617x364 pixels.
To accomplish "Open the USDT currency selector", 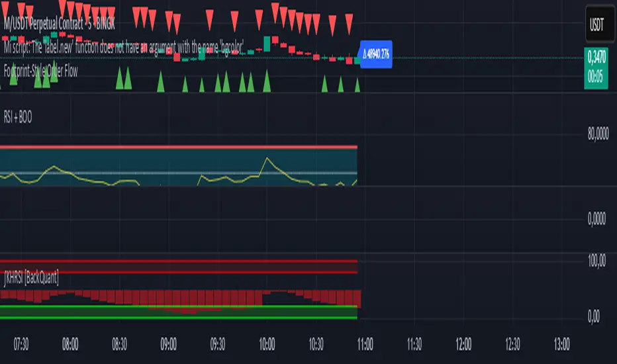I will click(x=600, y=24).
